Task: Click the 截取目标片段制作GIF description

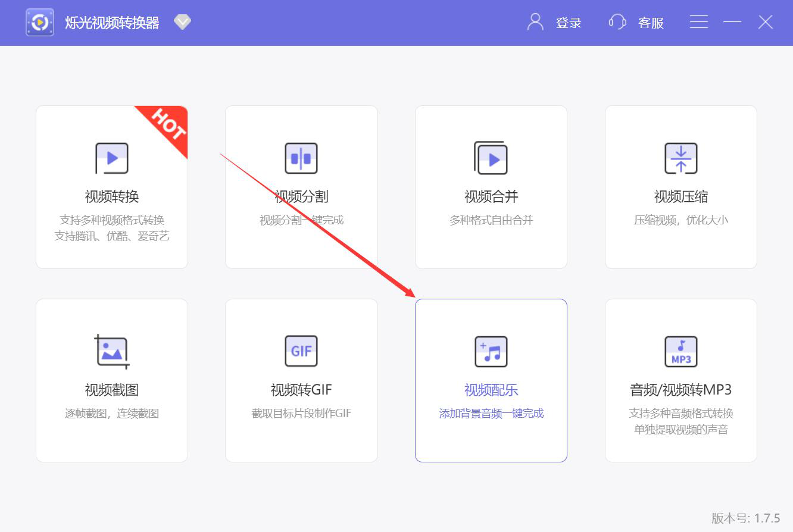Action: (x=301, y=414)
